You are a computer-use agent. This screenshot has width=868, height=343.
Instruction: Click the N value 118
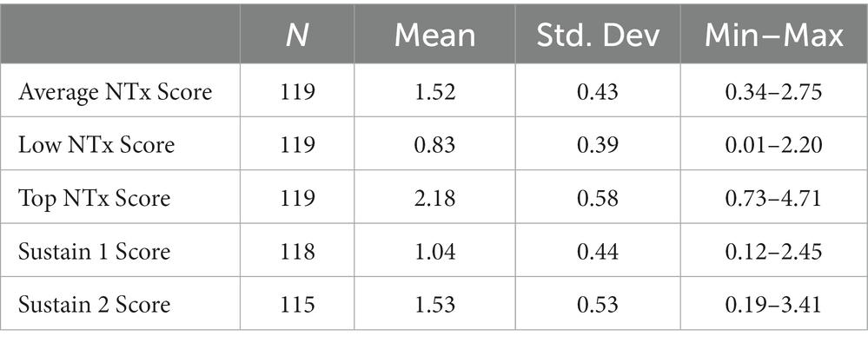(x=297, y=252)
